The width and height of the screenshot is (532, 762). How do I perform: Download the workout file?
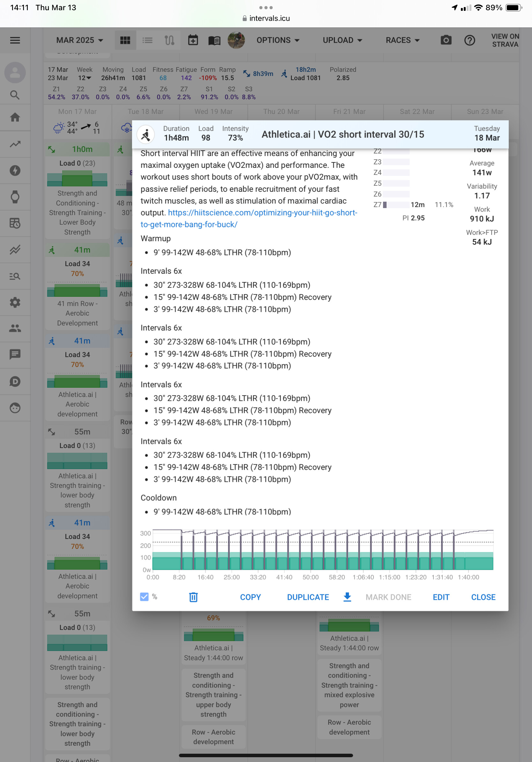click(x=347, y=597)
